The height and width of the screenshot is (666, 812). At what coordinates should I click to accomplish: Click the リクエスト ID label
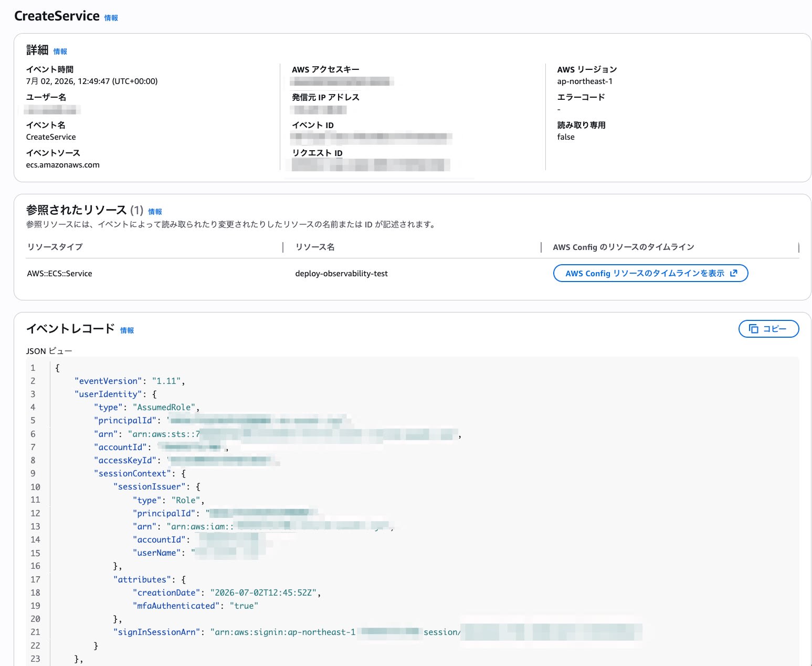pyautogui.click(x=317, y=153)
